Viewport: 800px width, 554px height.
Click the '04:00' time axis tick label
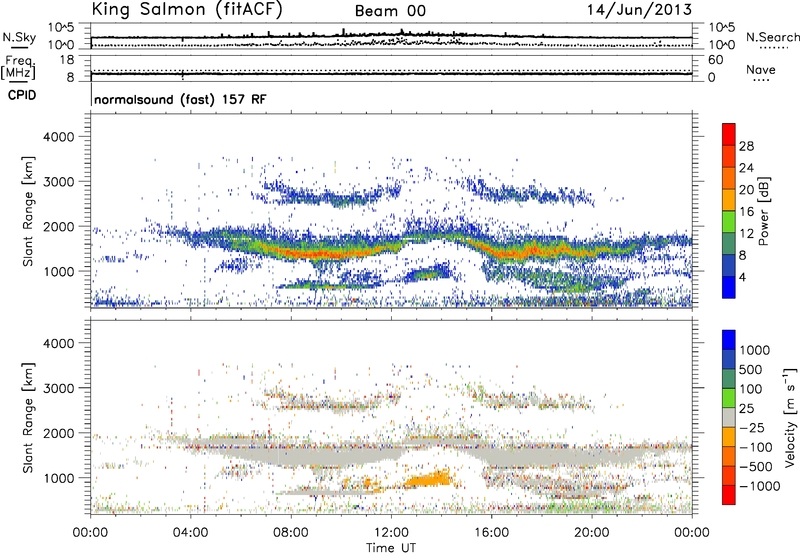[x=190, y=533]
